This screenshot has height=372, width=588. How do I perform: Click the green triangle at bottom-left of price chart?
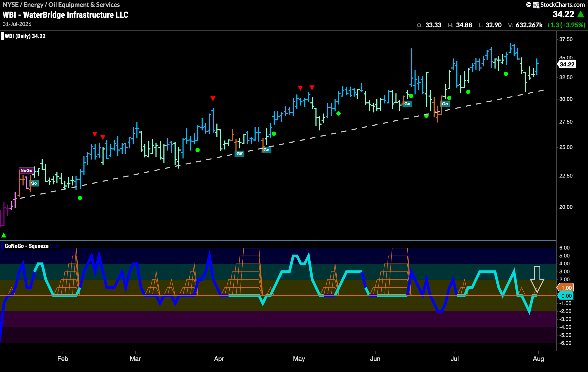4,235
